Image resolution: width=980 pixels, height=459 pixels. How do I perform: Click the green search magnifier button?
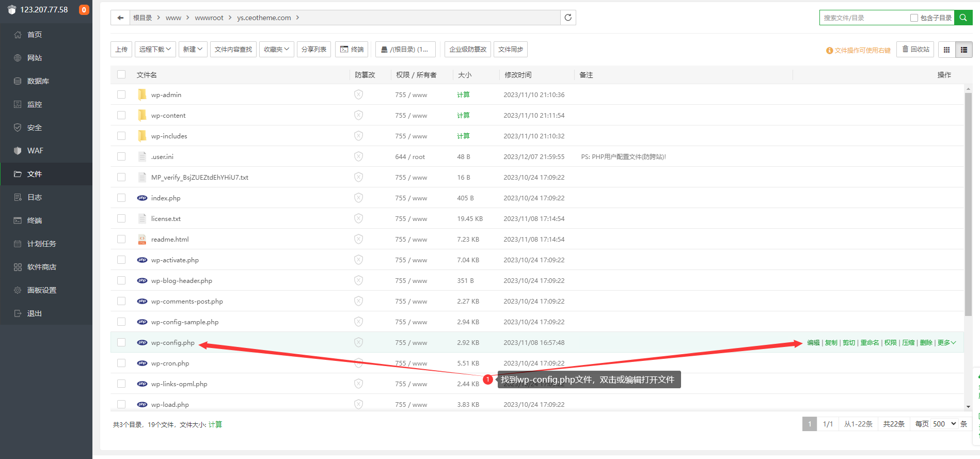(963, 18)
